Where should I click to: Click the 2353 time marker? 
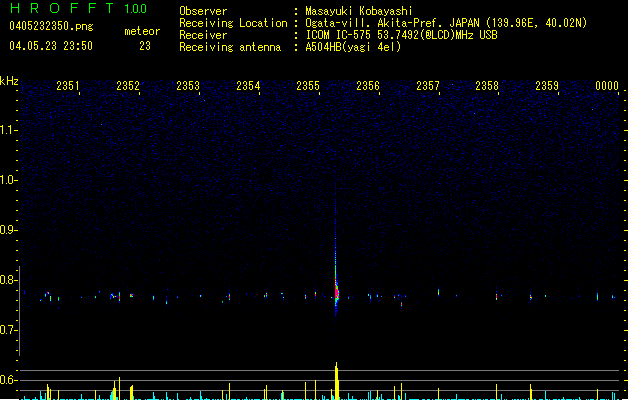tap(188, 85)
